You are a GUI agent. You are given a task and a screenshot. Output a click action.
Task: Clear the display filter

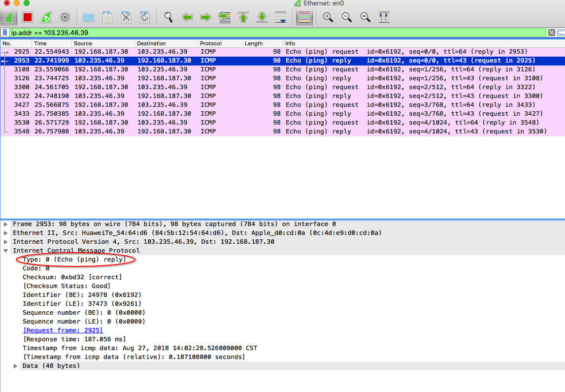click(552, 33)
